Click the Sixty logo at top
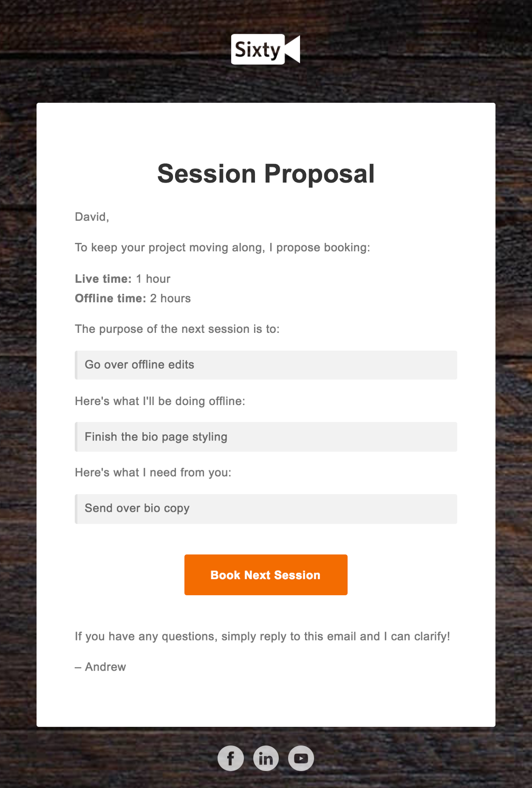 (266, 49)
